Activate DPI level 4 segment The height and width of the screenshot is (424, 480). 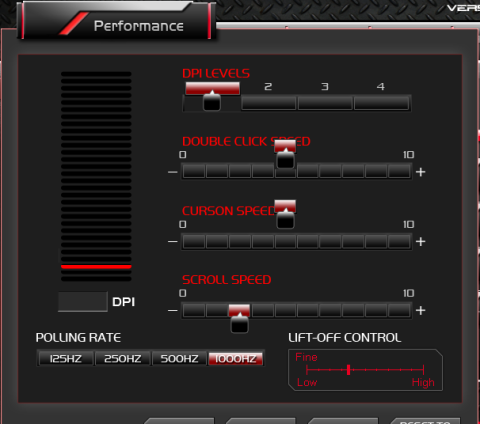coord(382,103)
